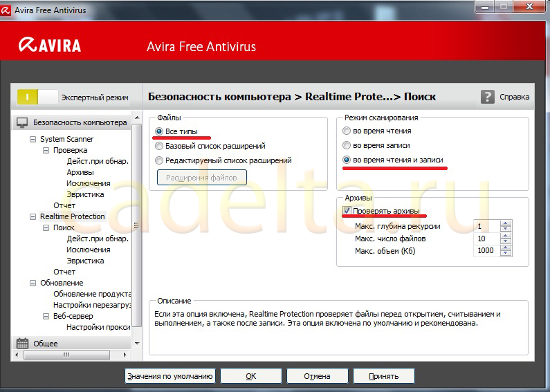Decrease Макс. объем (Кб) value

[x=506, y=254]
